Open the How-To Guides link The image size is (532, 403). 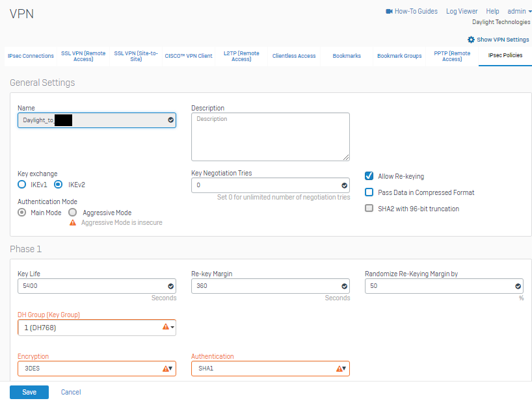[x=416, y=12]
